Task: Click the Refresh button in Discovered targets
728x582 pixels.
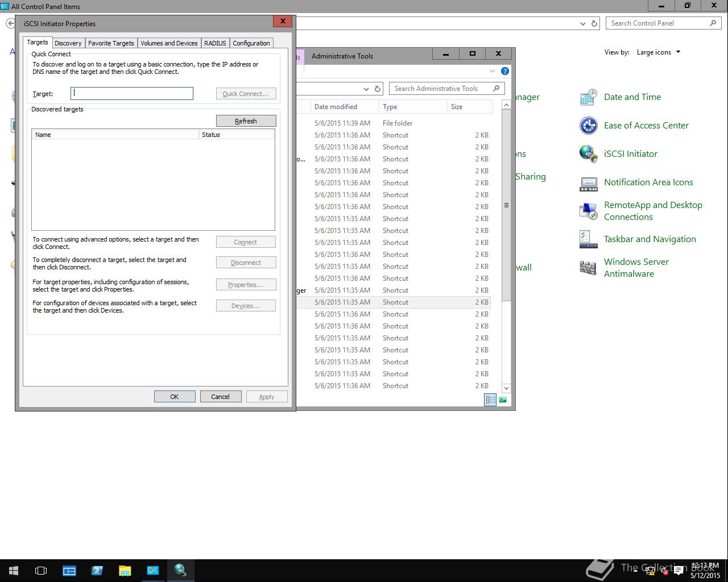Action: coord(246,121)
